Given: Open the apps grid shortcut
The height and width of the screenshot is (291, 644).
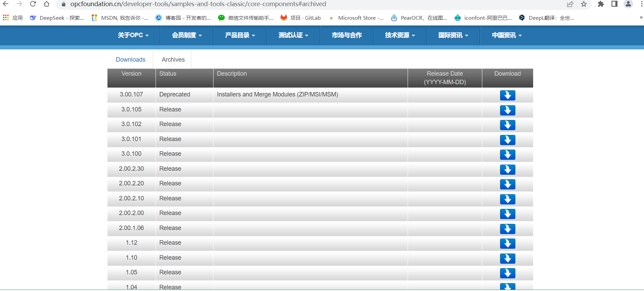Looking at the screenshot, I should (x=13, y=18).
